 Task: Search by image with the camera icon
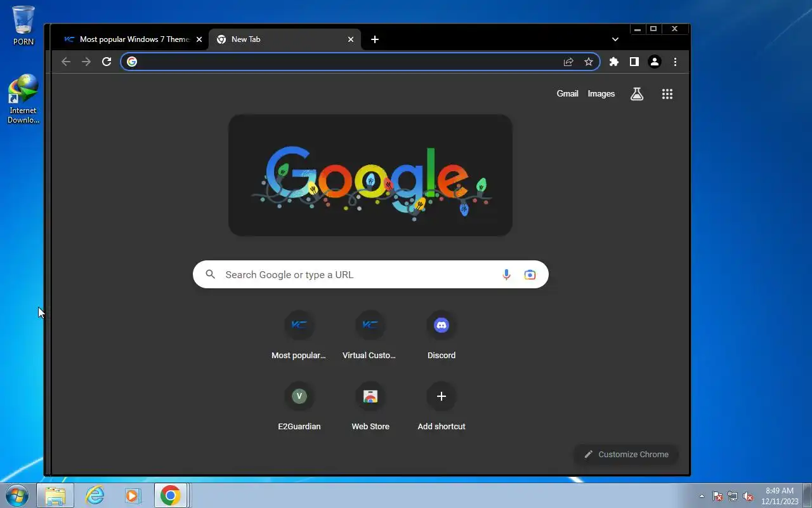pos(530,275)
